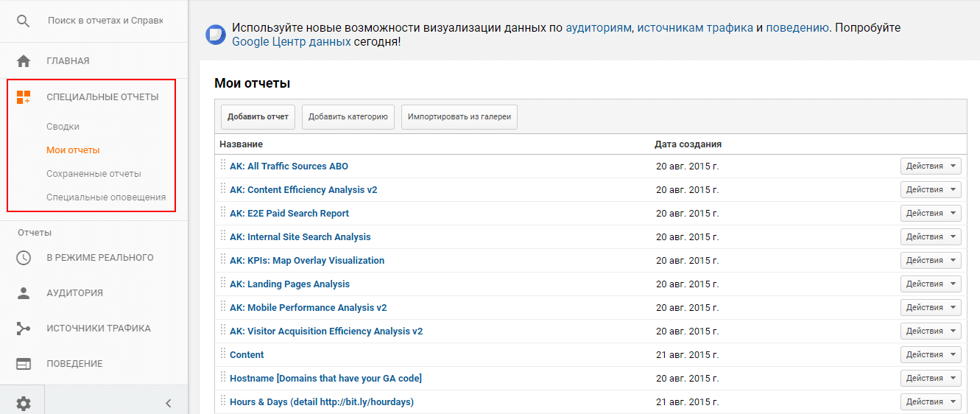
Task: Open Действия dropdown for KPIs: Map Overlay Visualization
Action: tap(931, 261)
